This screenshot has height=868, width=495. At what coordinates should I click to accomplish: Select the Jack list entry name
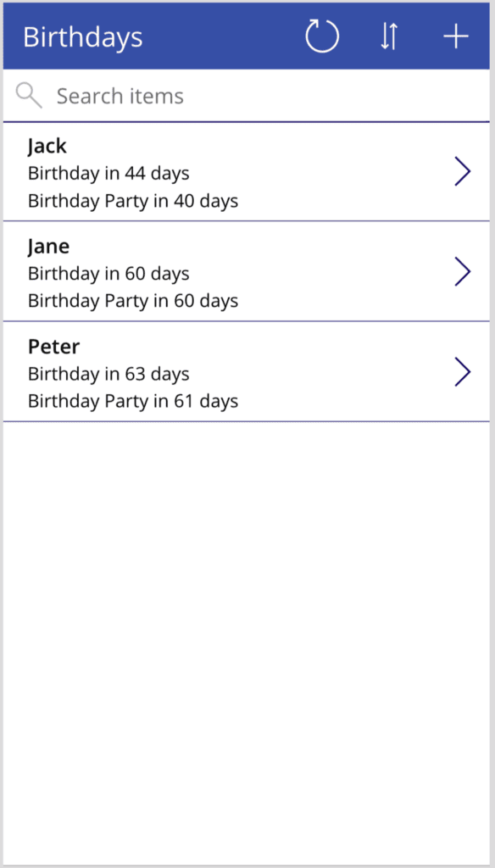click(x=47, y=146)
